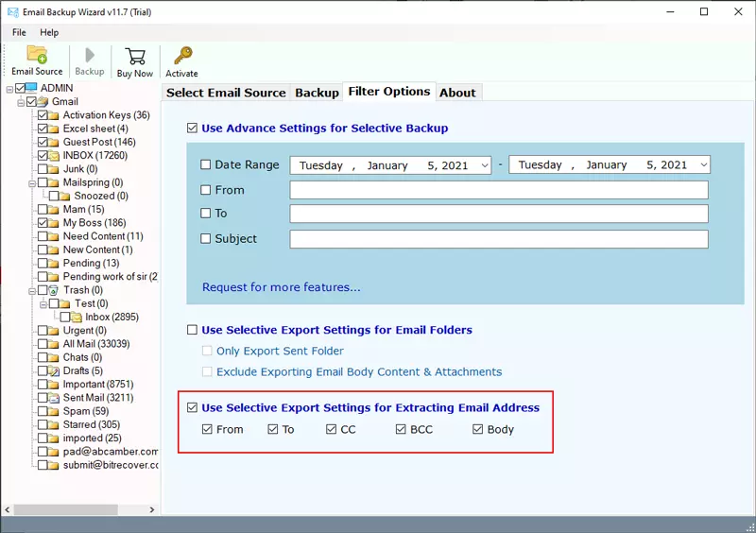Enable the From filter checkbox in advance settings
The width and height of the screenshot is (756, 533).
coord(205,190)
